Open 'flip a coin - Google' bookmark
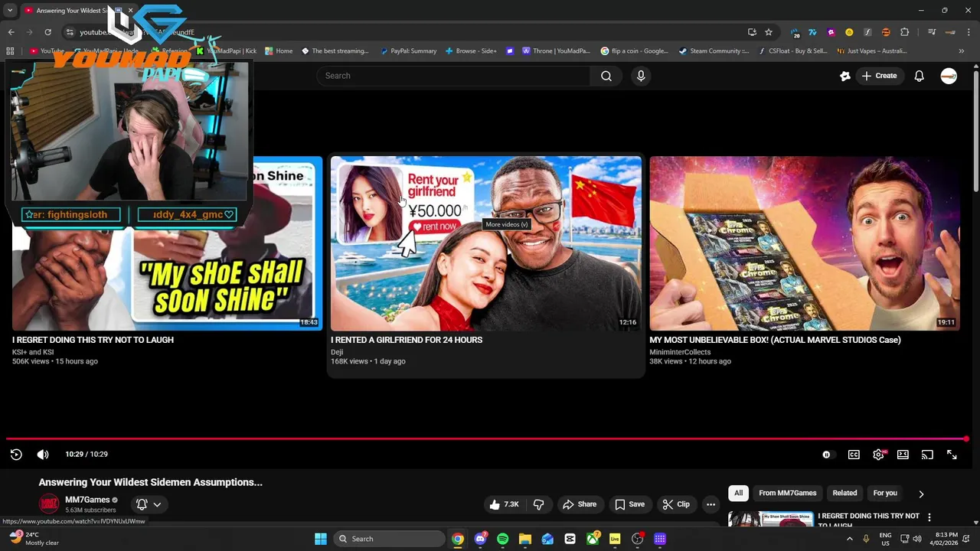 coord(635,51)
